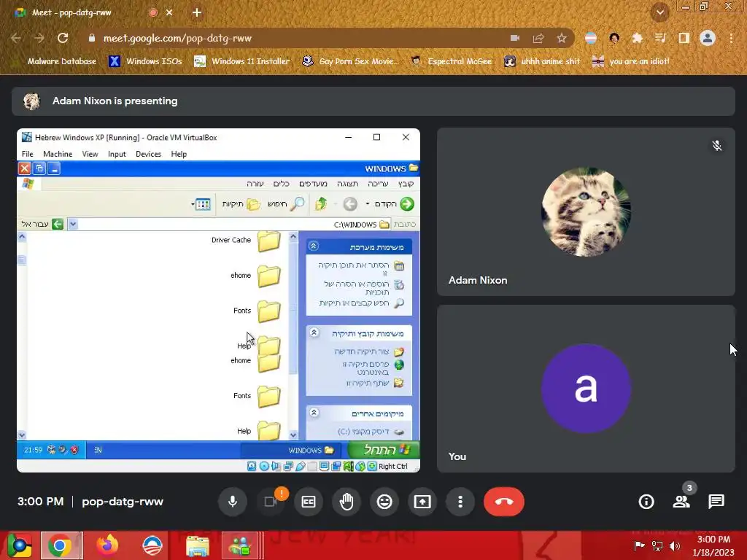The image size is (747, 560).
Task: Show everyone participants panel
Action: coord(681,502)
